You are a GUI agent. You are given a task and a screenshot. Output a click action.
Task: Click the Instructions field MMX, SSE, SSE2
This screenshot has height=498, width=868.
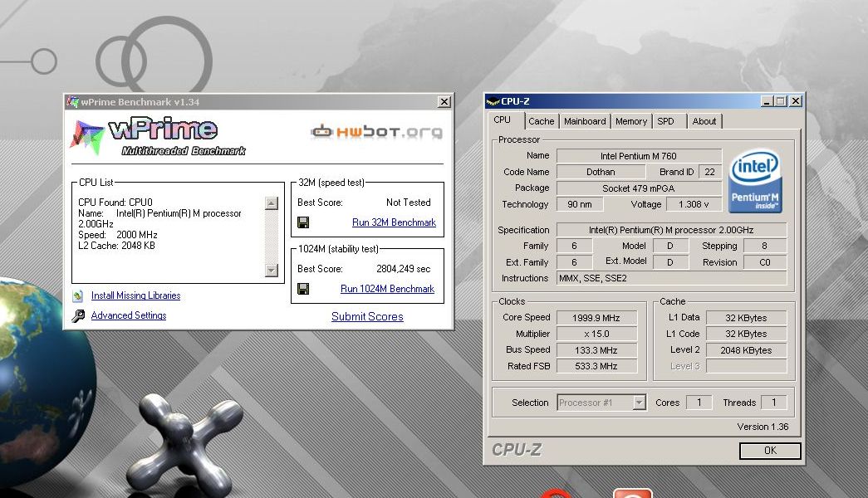[x=671, y=278]
